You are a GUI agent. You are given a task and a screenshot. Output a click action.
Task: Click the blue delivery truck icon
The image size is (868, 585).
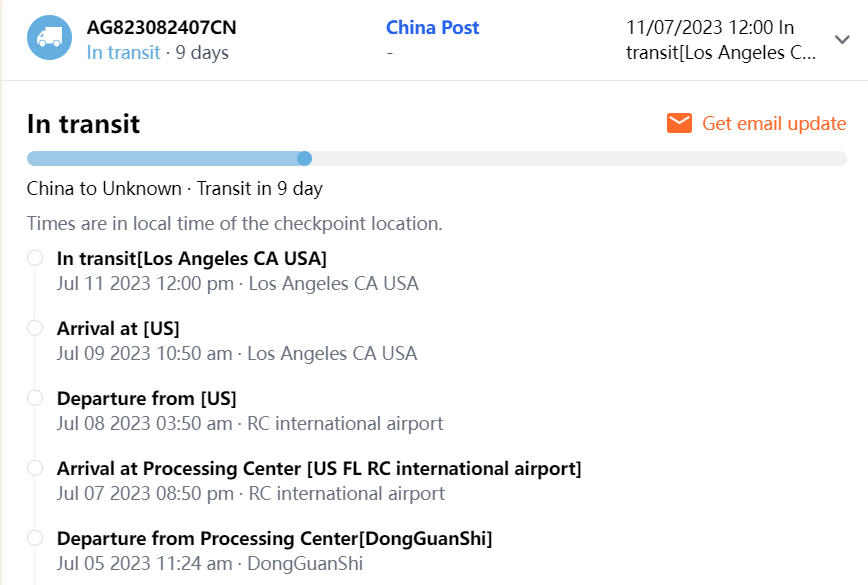49,38
